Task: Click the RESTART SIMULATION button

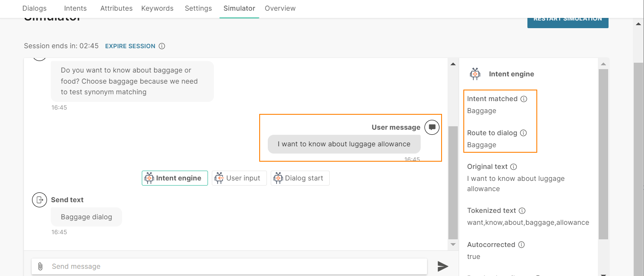Action: coord(568,19)
